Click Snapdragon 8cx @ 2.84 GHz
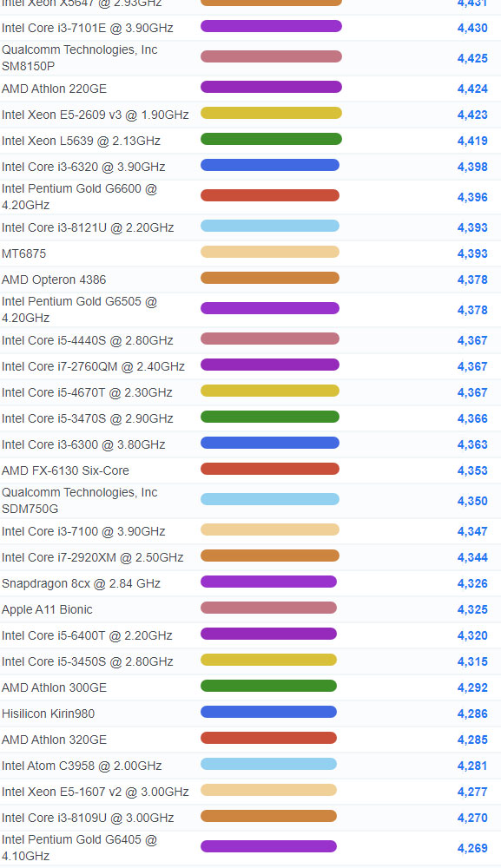 click(81, 583)
